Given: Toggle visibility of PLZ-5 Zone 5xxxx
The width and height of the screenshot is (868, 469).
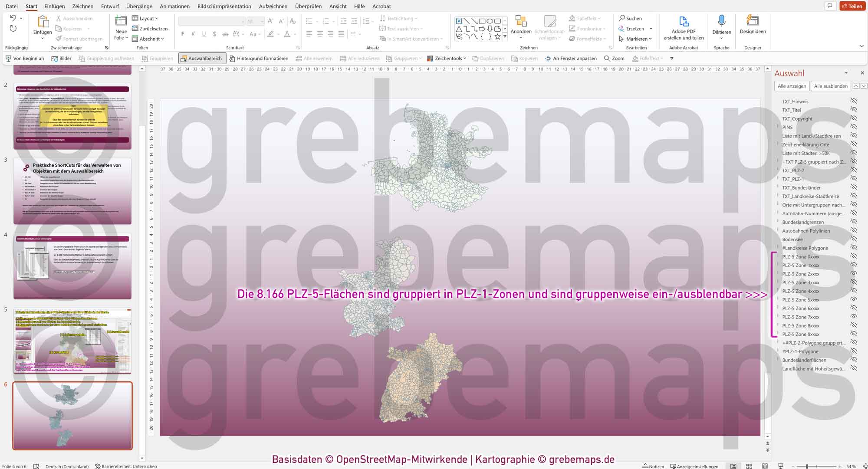Looking at the screenshot, I should [853, 299].
